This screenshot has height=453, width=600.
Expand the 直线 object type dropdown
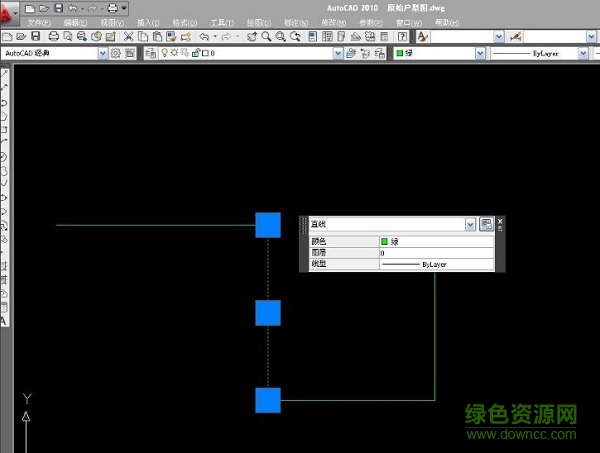click(470, 225)
